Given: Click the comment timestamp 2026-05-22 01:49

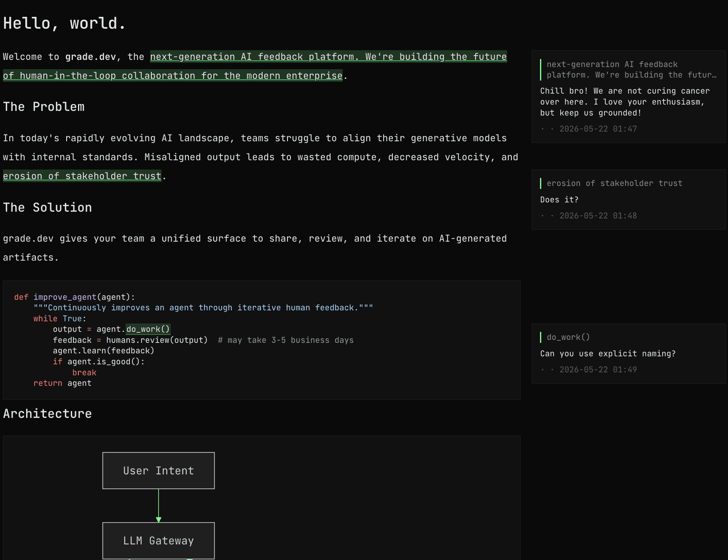Looking at the screenshot, I should (x=598, y=369).
